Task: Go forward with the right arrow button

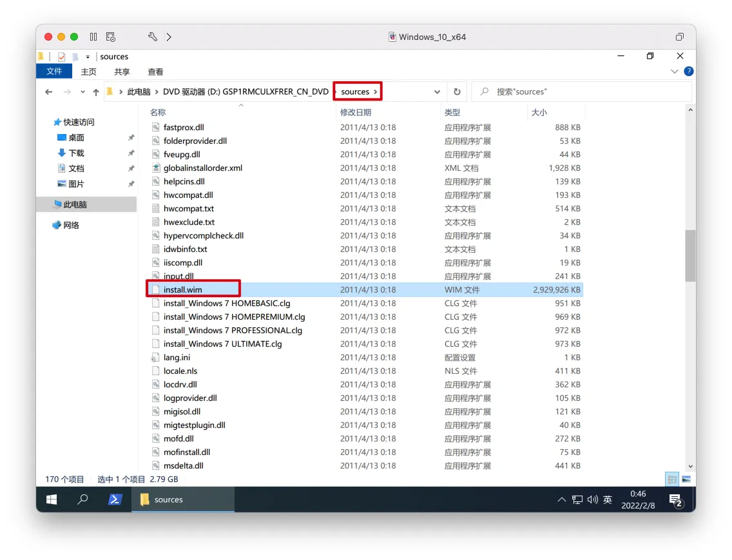Action: pos(67,92)
